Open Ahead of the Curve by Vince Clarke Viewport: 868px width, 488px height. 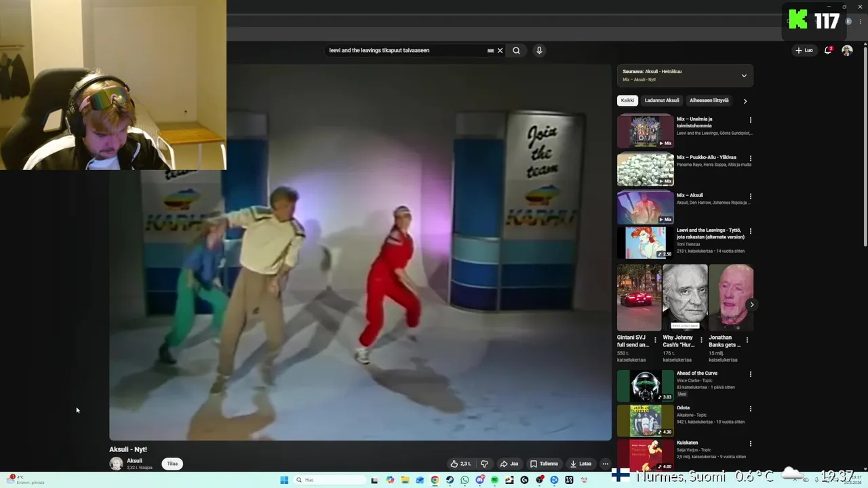point(646,386)
